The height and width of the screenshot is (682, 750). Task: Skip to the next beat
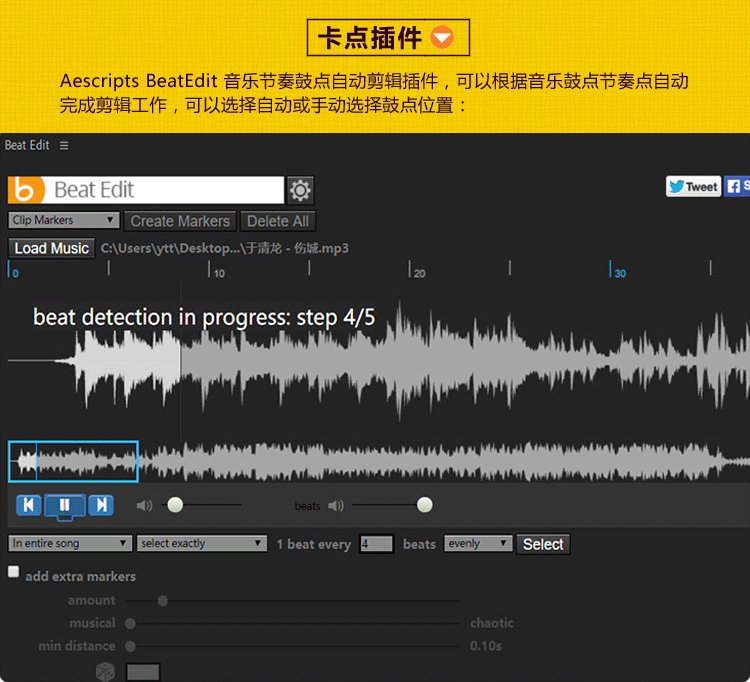[100, 505]
